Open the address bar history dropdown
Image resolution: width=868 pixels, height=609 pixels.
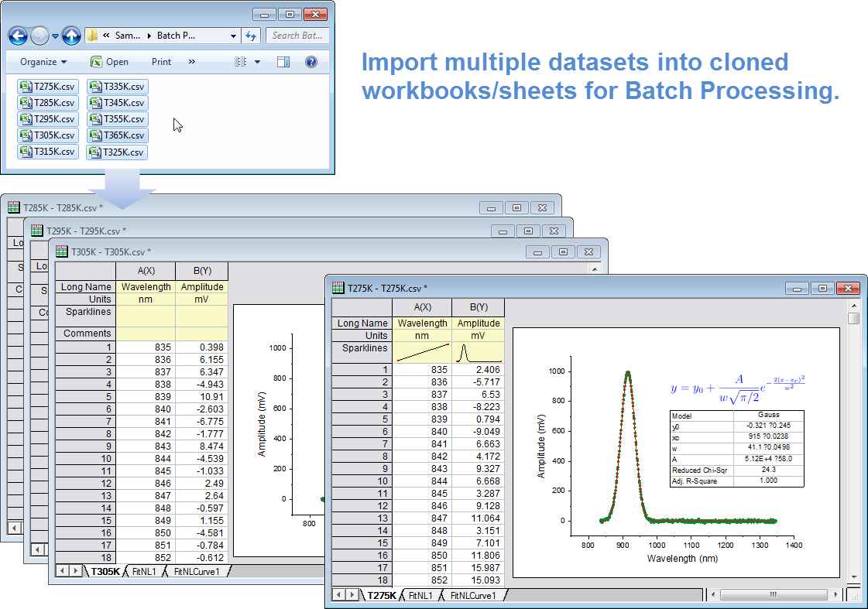[x=234, y=36]
